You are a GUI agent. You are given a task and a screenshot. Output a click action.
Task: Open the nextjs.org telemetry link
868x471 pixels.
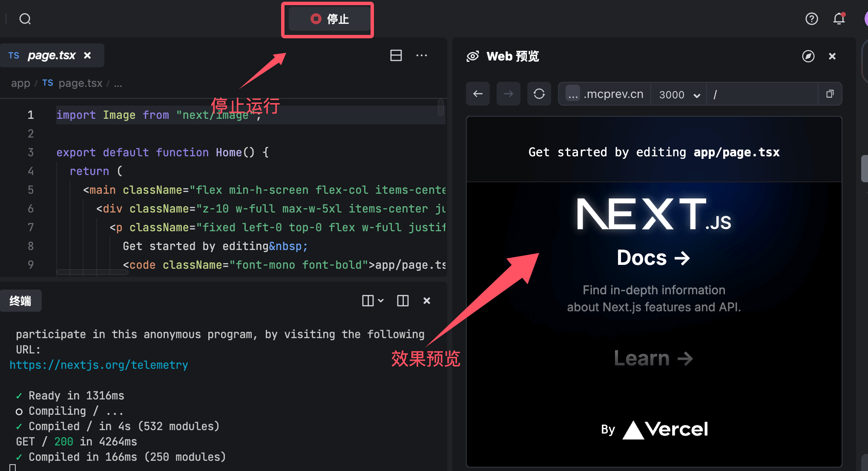click(x=99, y=365)
